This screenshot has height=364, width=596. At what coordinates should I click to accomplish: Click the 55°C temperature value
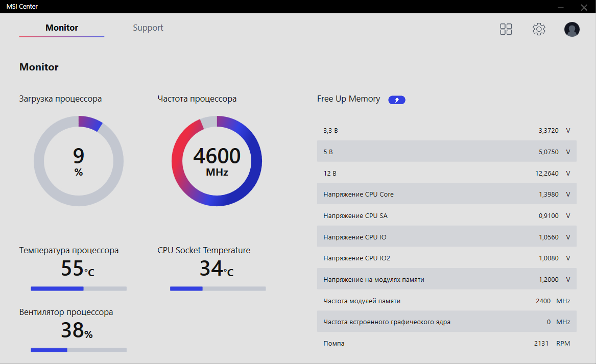(x=78, y=269)
